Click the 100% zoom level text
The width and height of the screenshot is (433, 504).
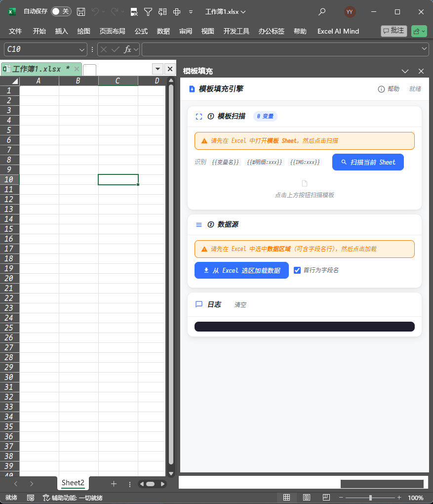click(416, 498)
